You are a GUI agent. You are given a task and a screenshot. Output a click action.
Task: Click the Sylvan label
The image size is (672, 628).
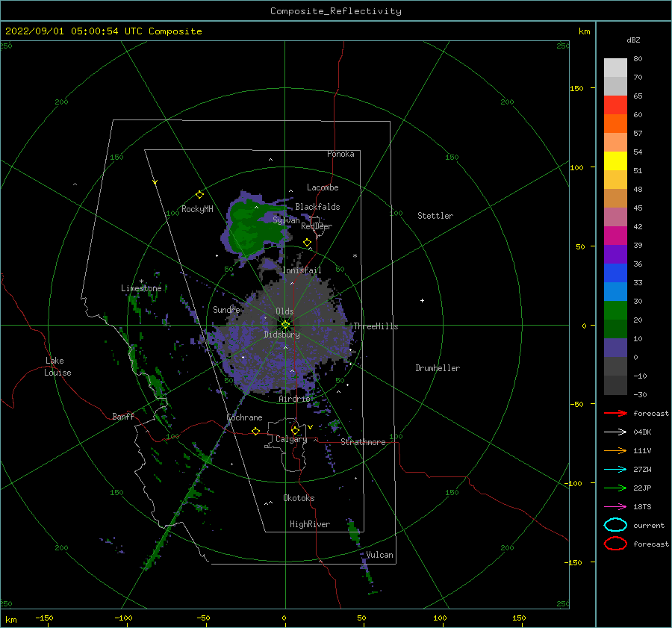(x=286, y=220)
